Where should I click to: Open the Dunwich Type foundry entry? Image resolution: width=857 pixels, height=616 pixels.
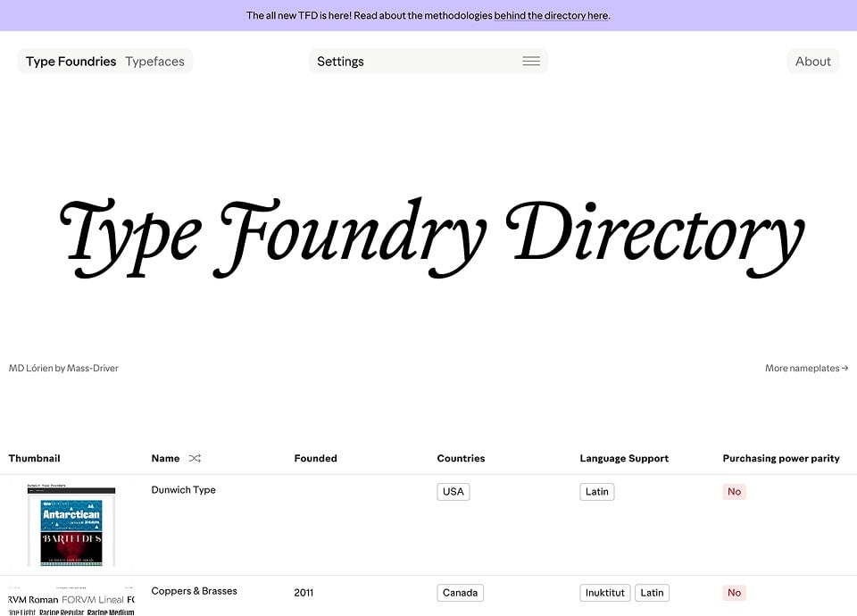point(183,490)
